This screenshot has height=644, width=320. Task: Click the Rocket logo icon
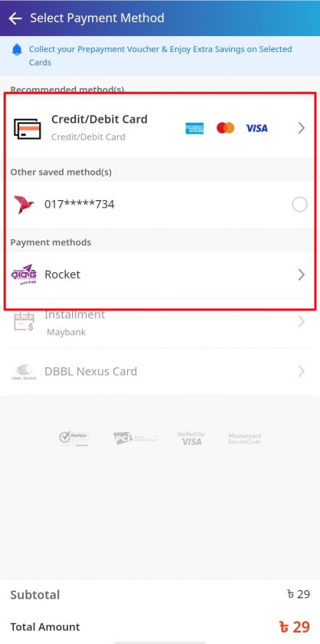24,274
